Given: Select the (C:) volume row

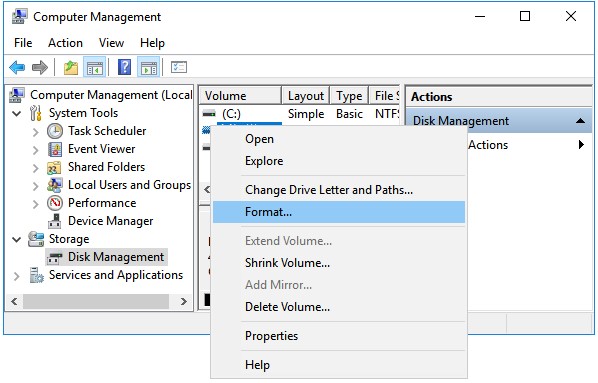Looking at the screenshot, I should click(x=300, y=114).
